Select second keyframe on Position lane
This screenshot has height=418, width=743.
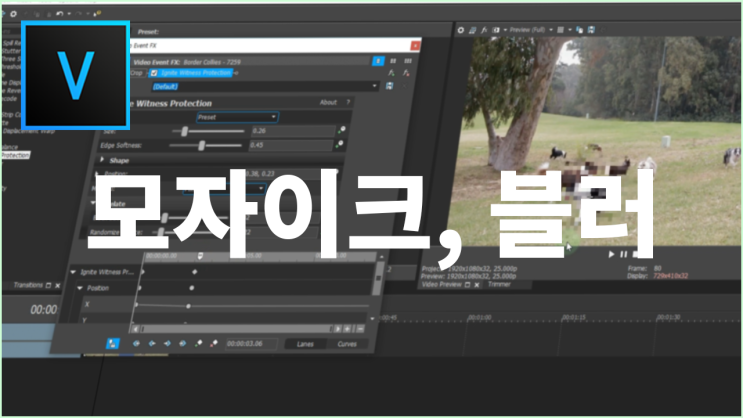(191, 288)
